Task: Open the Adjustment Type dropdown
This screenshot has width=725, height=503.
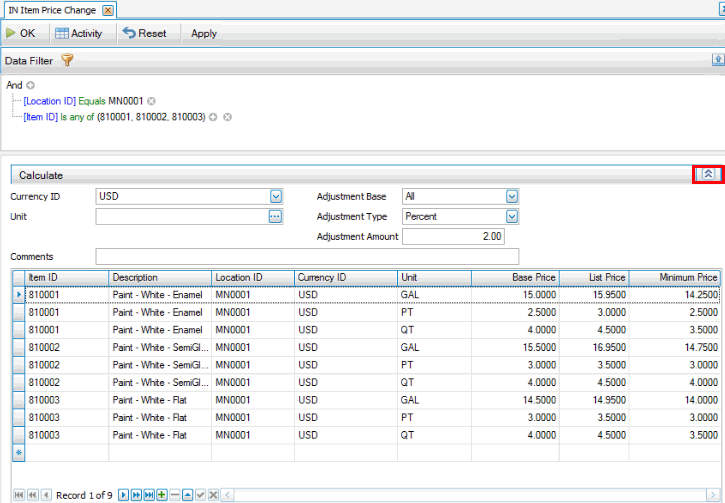Action: tap(512, 216)
